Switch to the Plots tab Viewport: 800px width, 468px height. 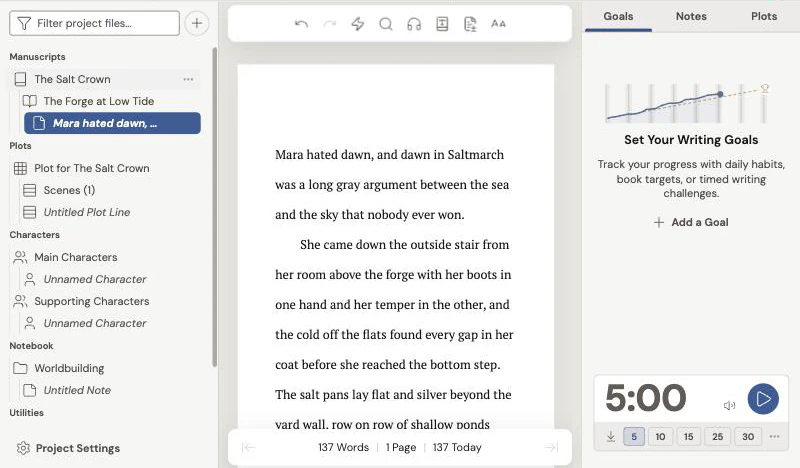764,16
